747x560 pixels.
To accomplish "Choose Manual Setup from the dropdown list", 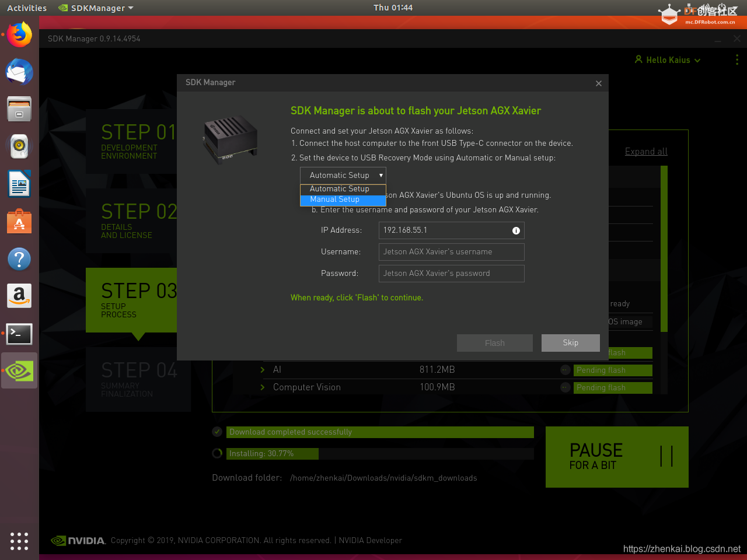I will coord(343,199).
